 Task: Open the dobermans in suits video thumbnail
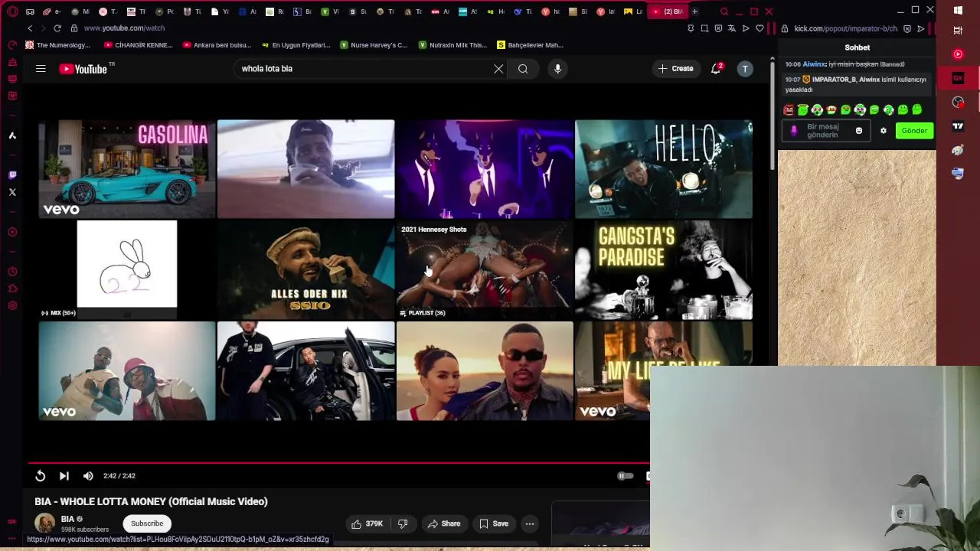tap(485, 168)
